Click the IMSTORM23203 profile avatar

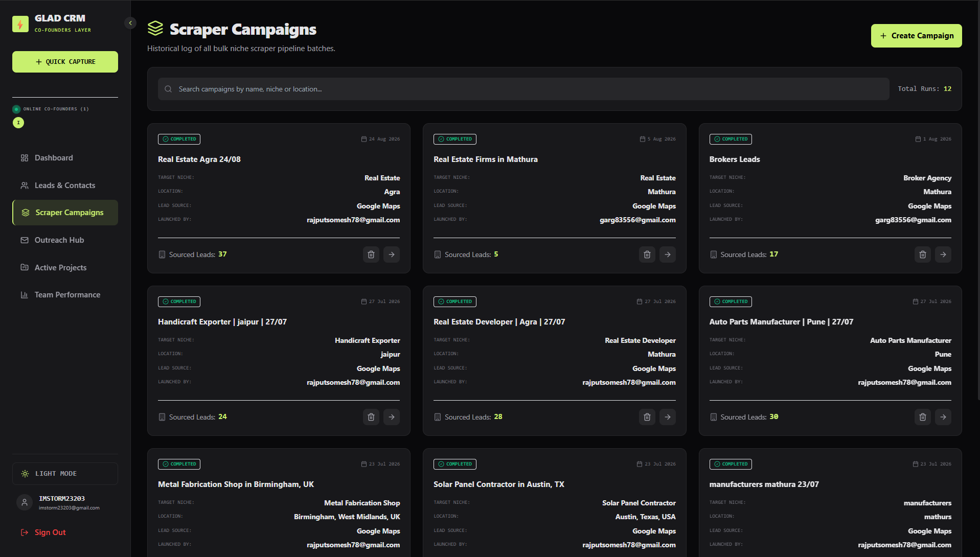[25, 502]
